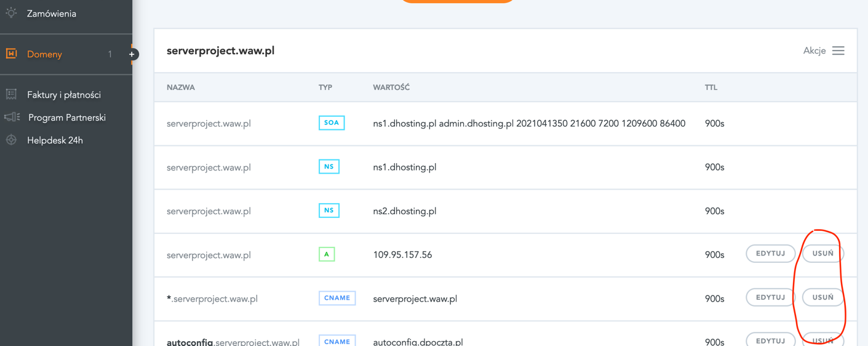The height and width of the screenshot is (346, 868).
Task: Open the Zamówienia menu item
Action: click(52, 14)
